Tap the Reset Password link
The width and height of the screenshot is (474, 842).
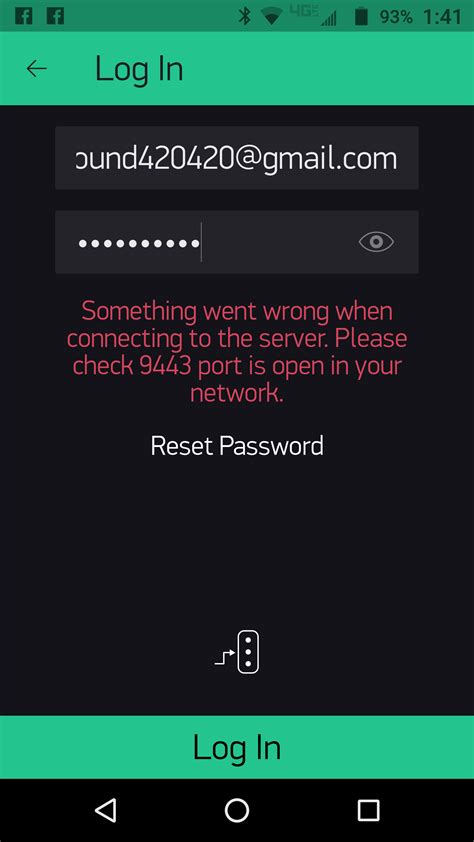[237, 446]
